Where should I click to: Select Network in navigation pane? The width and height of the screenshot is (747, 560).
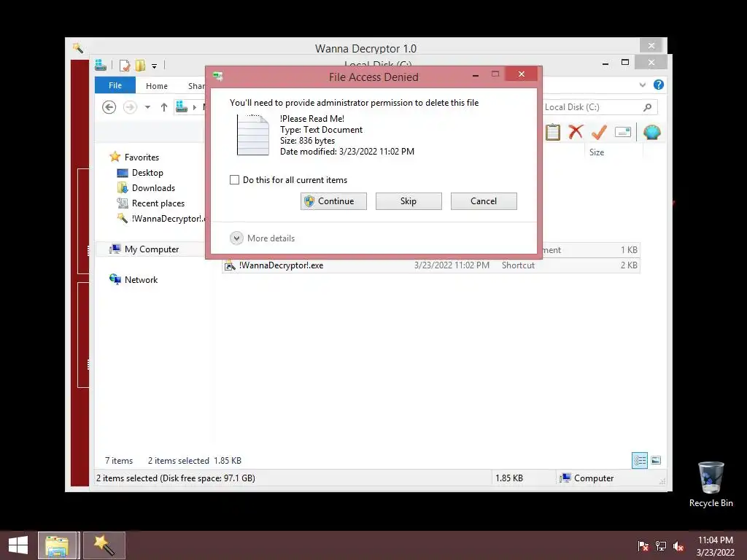coord(141,279)
